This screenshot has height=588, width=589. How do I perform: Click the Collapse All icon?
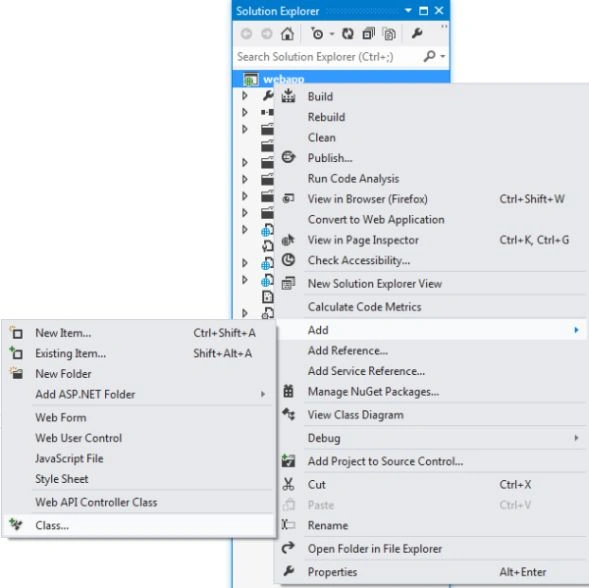(369, 34)
